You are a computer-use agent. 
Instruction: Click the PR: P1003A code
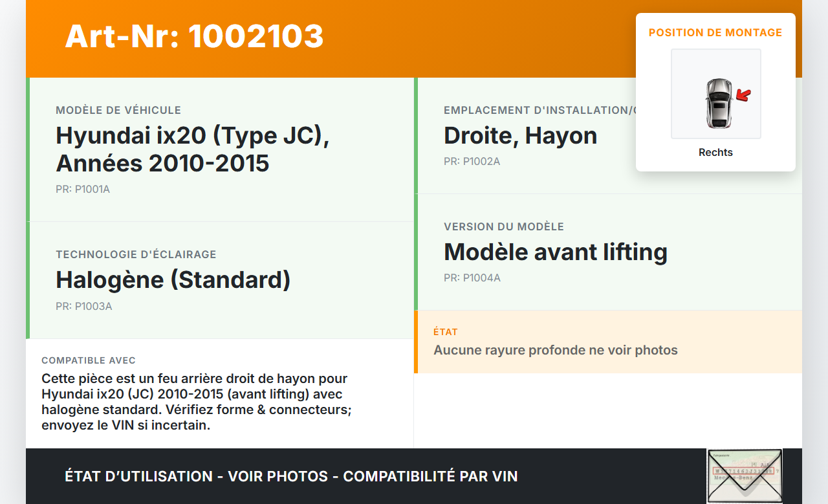pos(83,306)
